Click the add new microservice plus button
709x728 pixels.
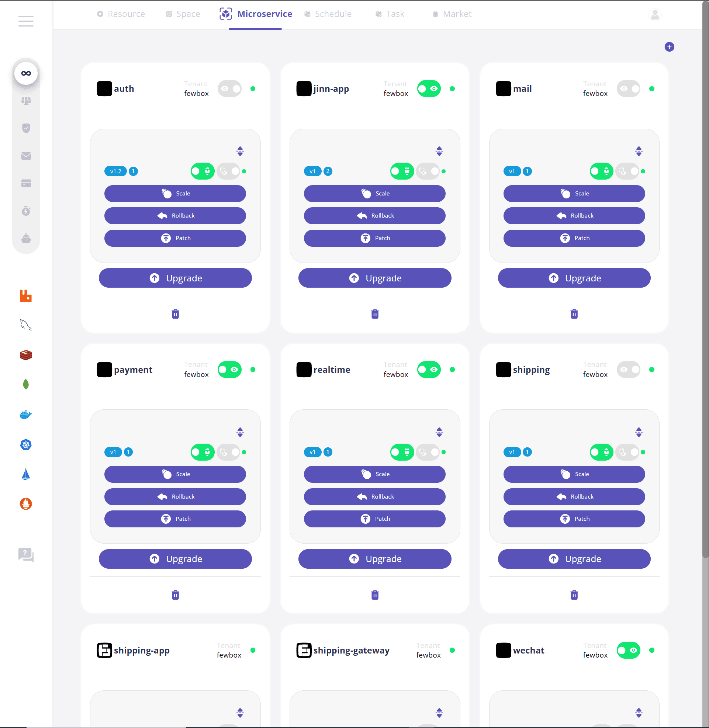click(x=669, y=46)
